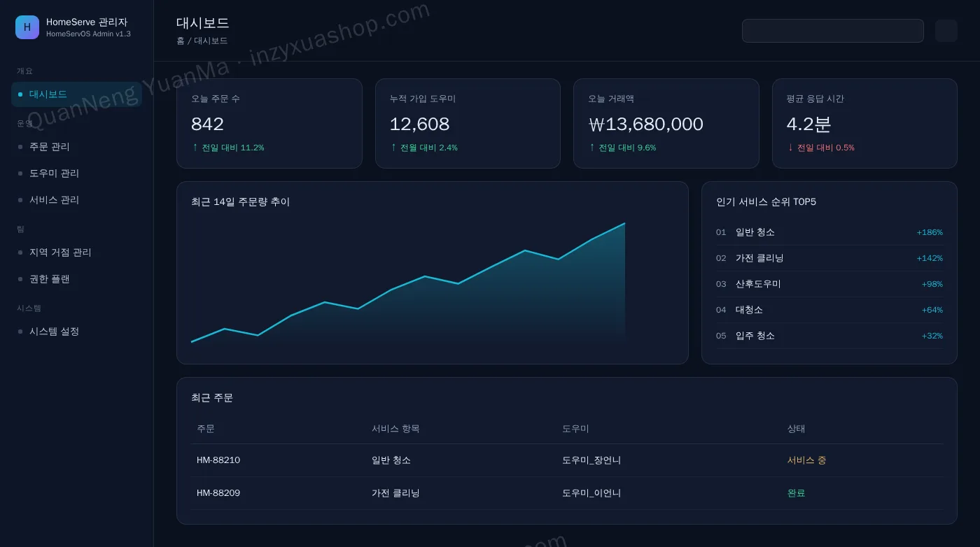980x547 pixels.
Task: Select 산후도우미 ranking row
Action: click(829, 284)
